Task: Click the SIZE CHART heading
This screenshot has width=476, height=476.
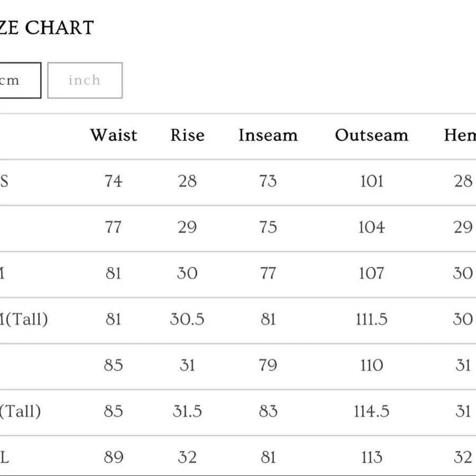Action: pos(47,28)
